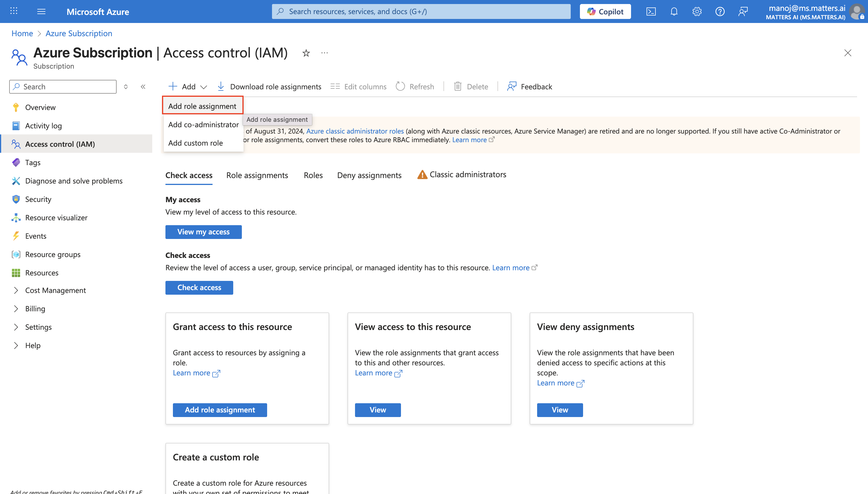Open Learn more in View deny assignments card

pos(561,383)
